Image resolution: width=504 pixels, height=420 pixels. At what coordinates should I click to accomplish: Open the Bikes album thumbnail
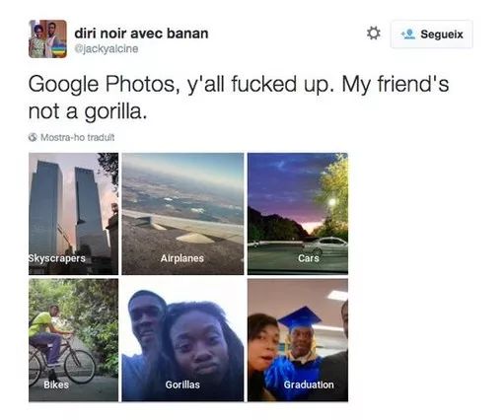point(73,340)
